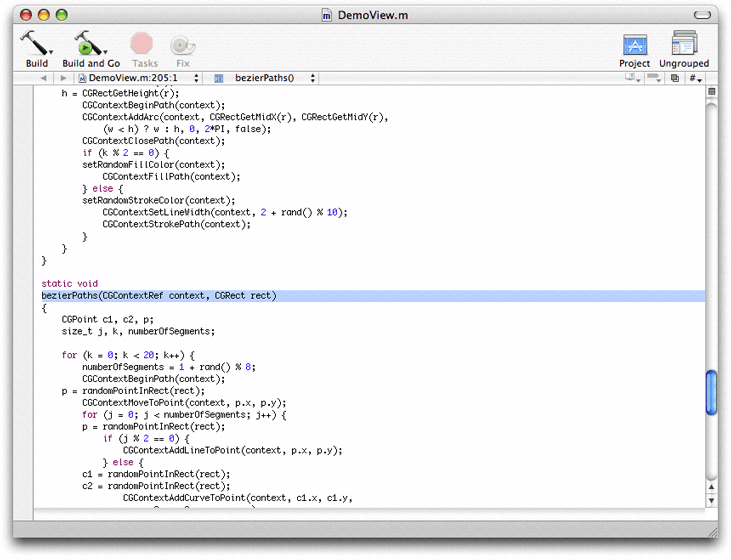Click the Fix toolbar icon

(x=183, y=44)
